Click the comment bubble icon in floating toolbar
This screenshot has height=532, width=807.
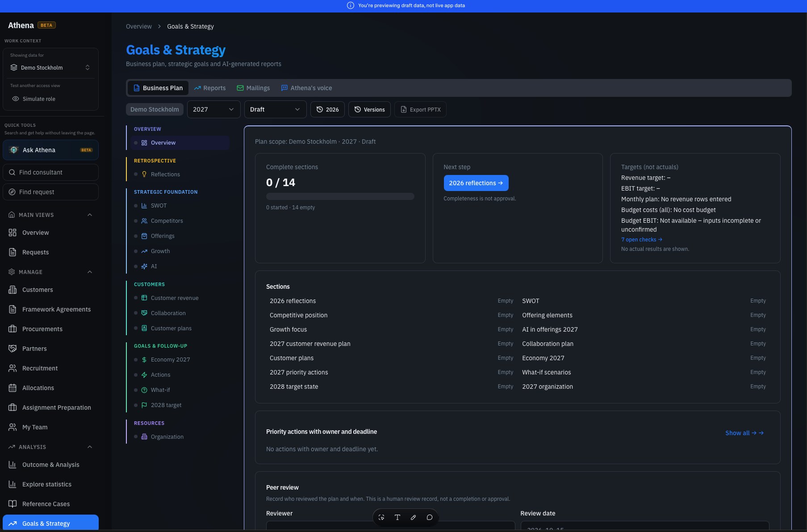click(430, 517)
